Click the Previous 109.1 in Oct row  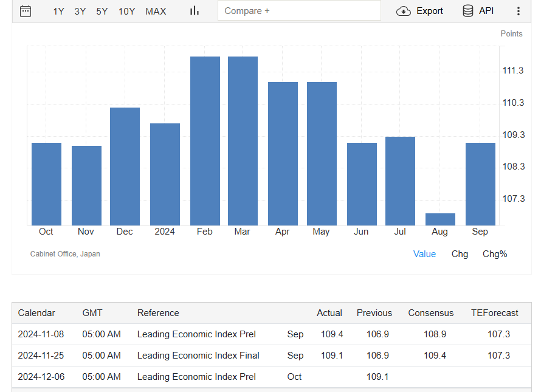[377, 377]
